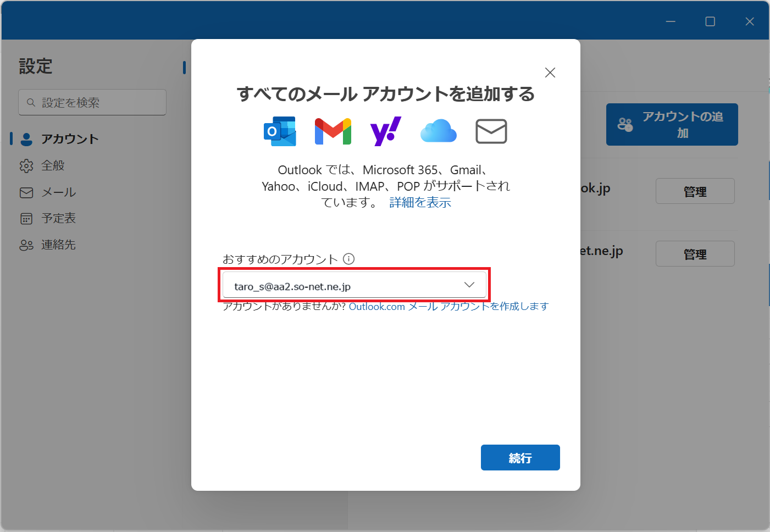Click the Gmail logo icon

[333, 131]
